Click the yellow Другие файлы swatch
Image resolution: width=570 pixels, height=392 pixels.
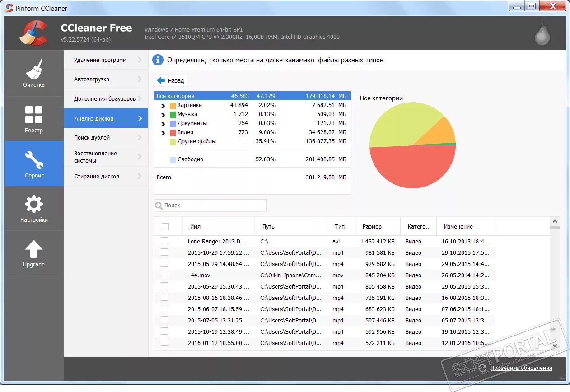173,142
